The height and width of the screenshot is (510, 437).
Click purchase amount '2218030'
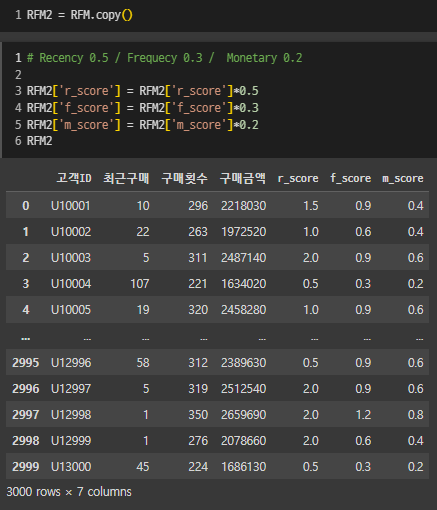click(x=243, y=206)
